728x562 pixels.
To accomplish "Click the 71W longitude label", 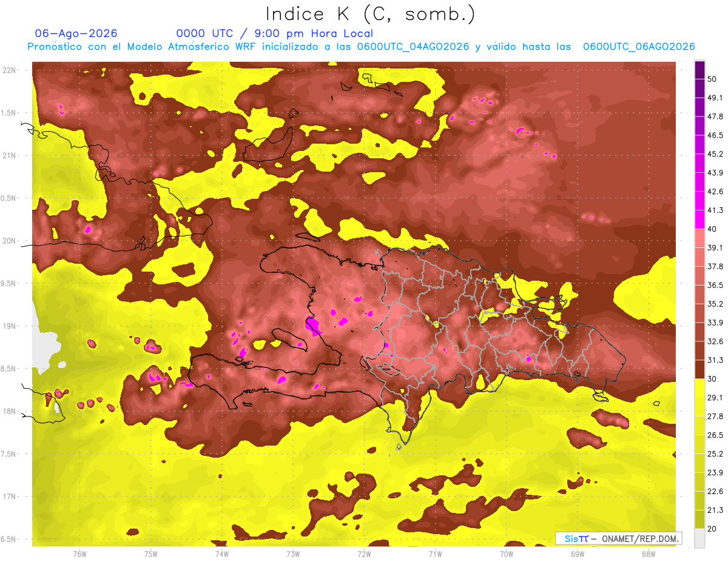I will pos(435,554).
